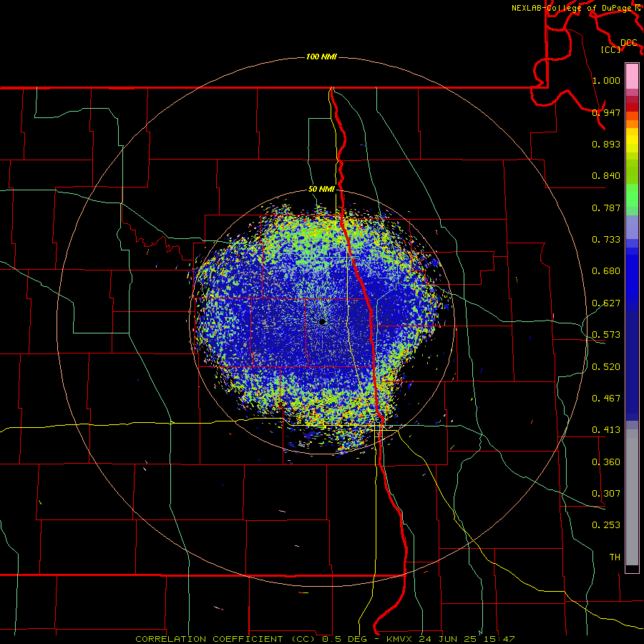This screenshot has height=644, width=644.
Task: Pick the pink swatch at the top of the color bar
Action: coord(632,76)
